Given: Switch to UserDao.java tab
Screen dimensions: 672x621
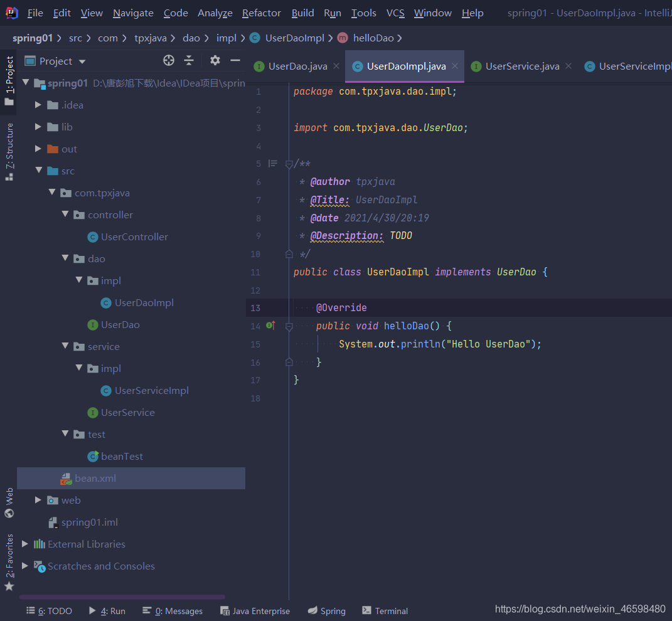Looking at the screenshot, I should (x=298, y=66).
